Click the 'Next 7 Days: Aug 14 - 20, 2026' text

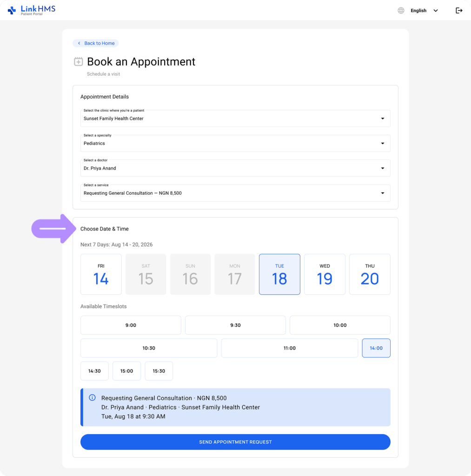[117, 245]
